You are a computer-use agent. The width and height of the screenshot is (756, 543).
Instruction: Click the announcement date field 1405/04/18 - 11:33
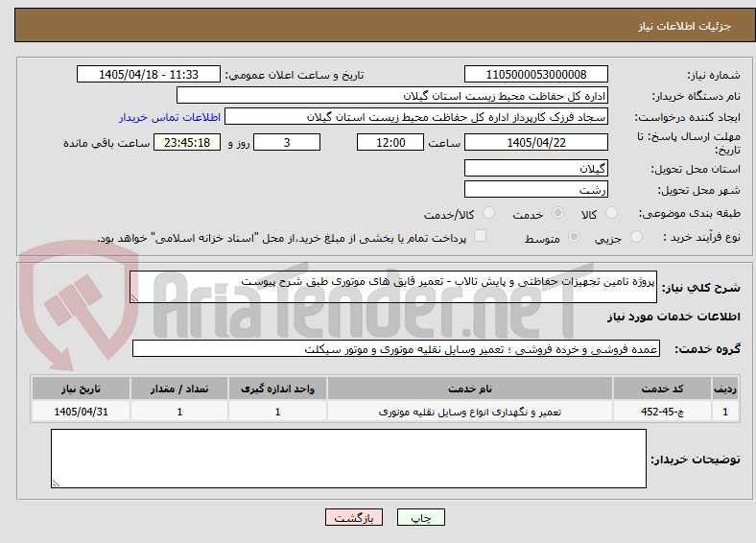click(149, 74)
